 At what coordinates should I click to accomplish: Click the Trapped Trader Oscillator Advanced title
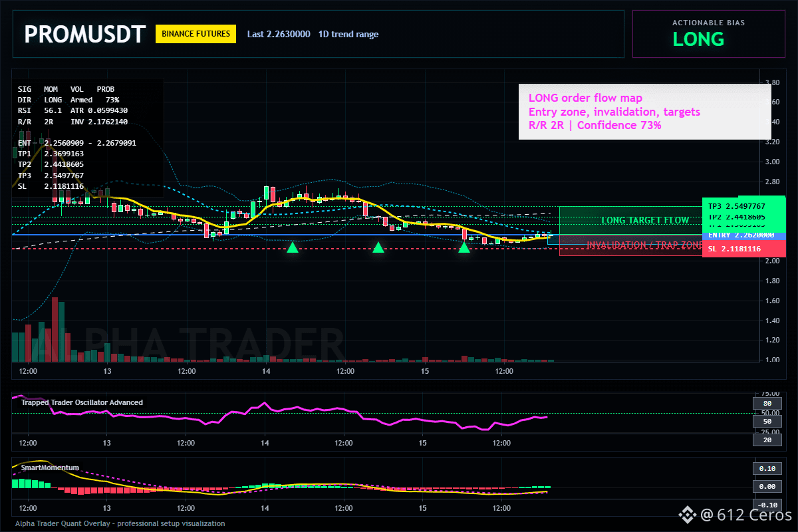coord(82,402)
